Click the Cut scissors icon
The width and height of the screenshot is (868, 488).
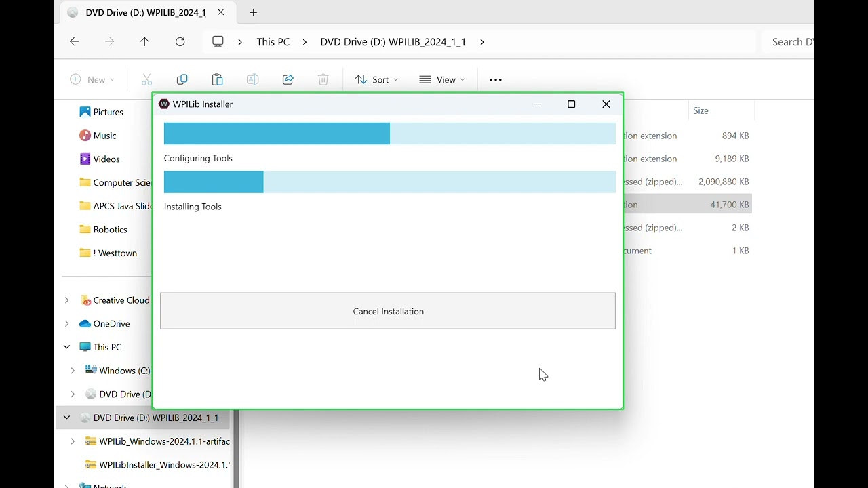click(x=146, y=79)
